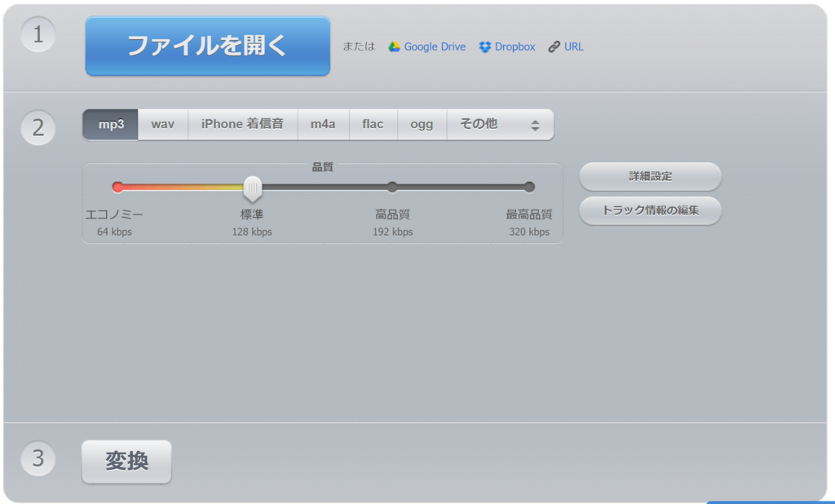Set quality to エコノミー red slider point
Viewport: 835px width, 504px height.
[117, 187]
